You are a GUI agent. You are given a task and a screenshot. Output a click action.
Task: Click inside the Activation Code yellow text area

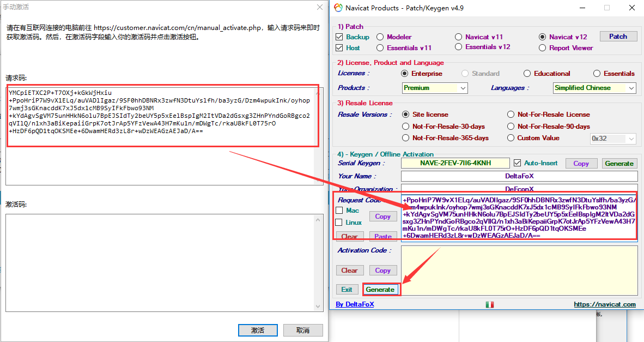pyautogui.click(x=519, y=271)
